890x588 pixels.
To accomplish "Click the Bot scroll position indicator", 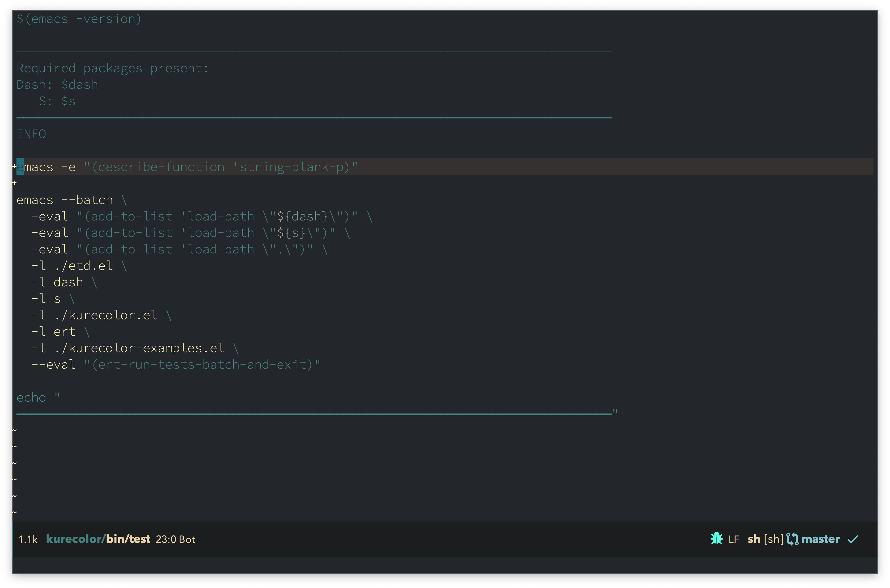I will point(187,539).
